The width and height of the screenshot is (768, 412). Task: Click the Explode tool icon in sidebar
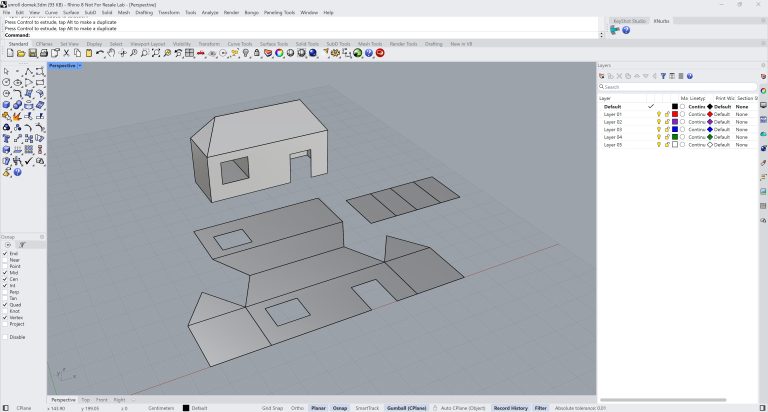(x=18, y=116)
